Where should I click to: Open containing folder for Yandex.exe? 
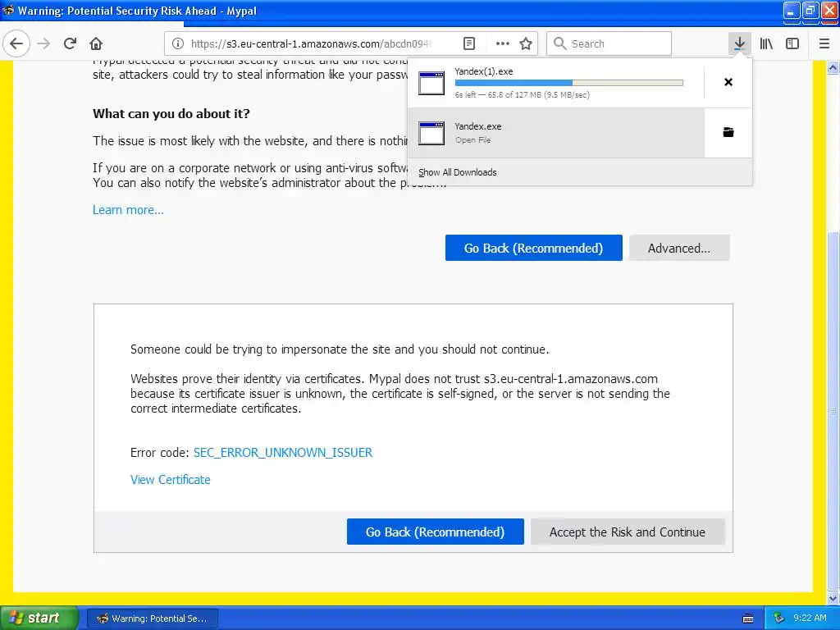(x=728, y=132)
